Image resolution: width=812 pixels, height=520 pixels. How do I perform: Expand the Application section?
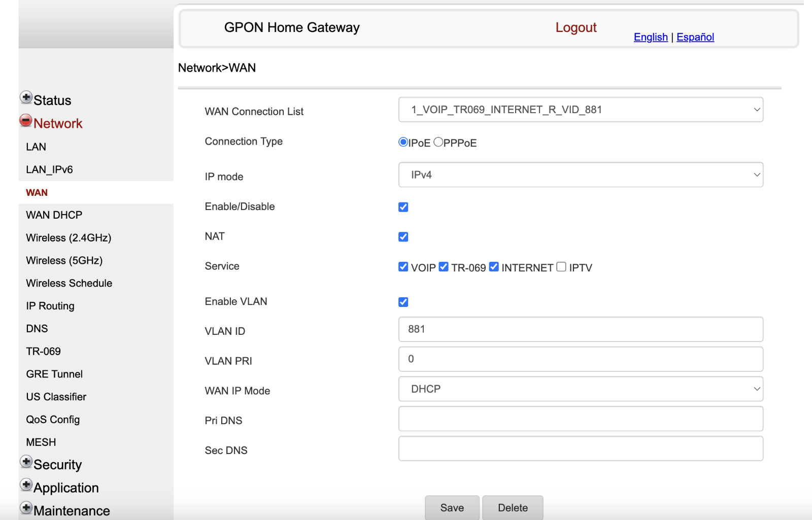click(x=26, y=484)
